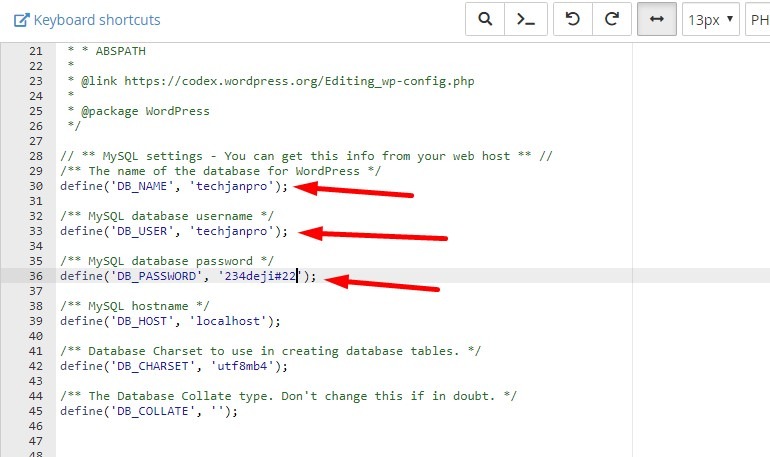The width and height of the screenshot is (770, 457).
Task: Click line number 33 in the gutter
Action: (36, 231)
